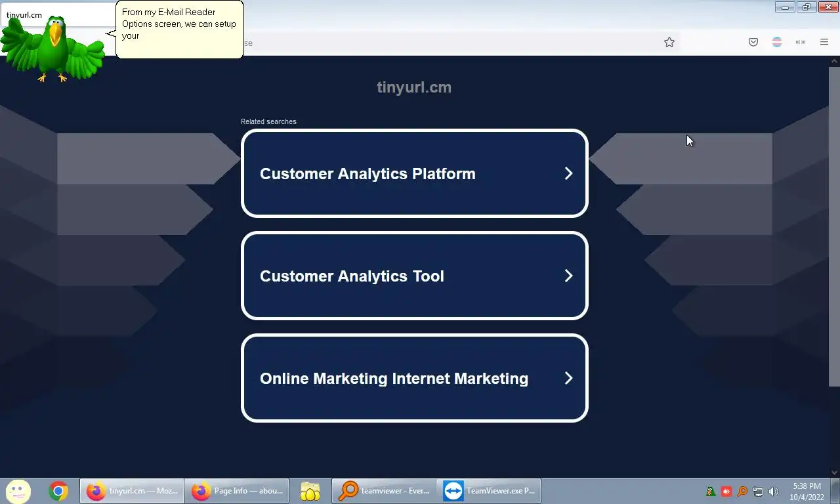Click the green parrot tray icon
This screenshot has height=504, width=840.
[711, 491]
